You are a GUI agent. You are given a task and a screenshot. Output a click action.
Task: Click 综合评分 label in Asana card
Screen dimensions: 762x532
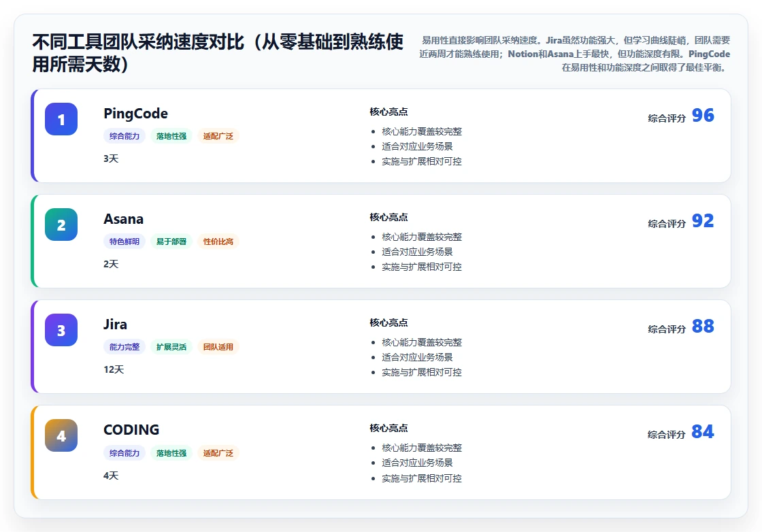point(667,224)
